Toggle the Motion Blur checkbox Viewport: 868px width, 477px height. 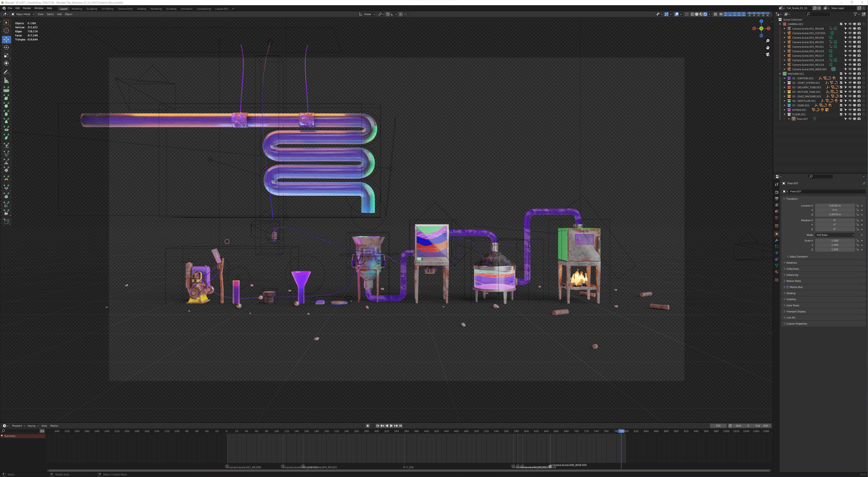click(788, 287)
